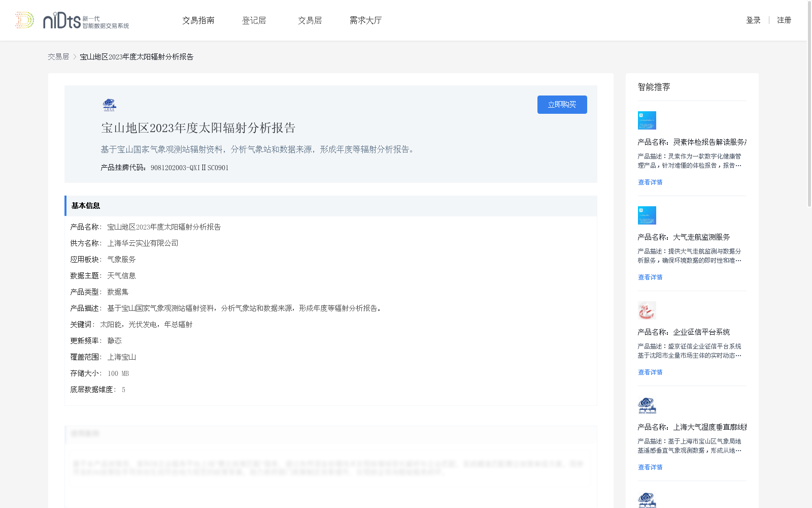Click the niDts site logo
Viewport: 812px width, 508px height.
(x=72, y=20)
